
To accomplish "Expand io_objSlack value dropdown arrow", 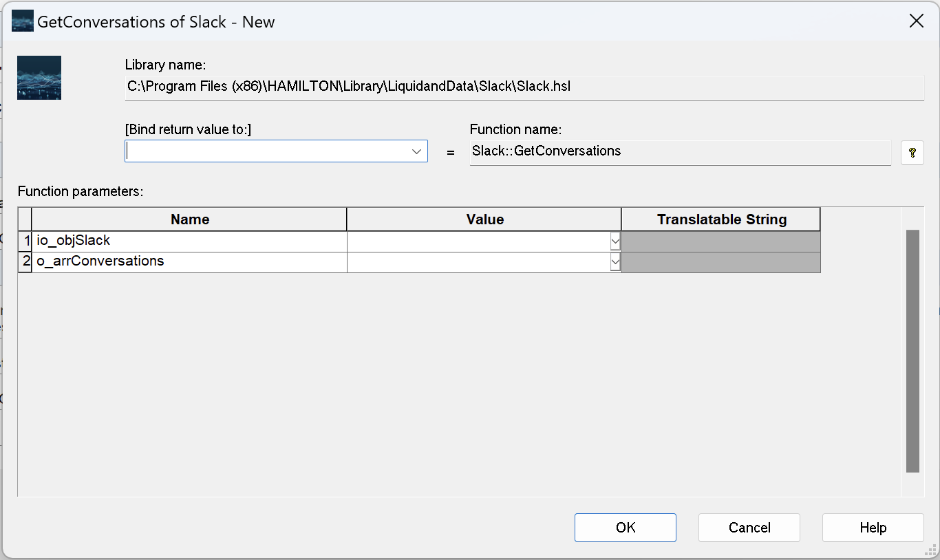I will pos(615,241).
